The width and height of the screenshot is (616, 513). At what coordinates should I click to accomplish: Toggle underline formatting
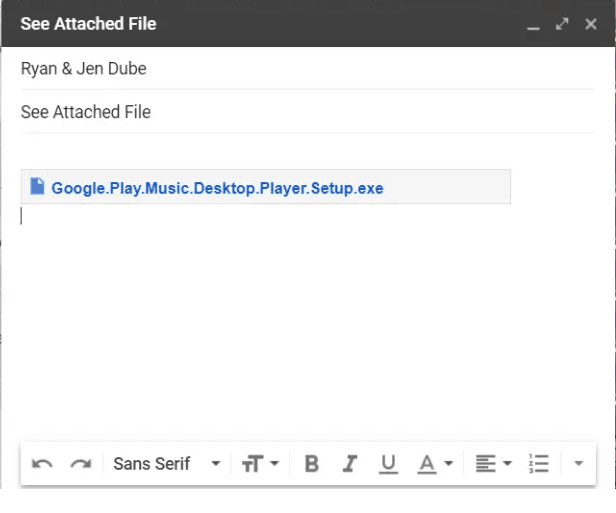[388, 464]
